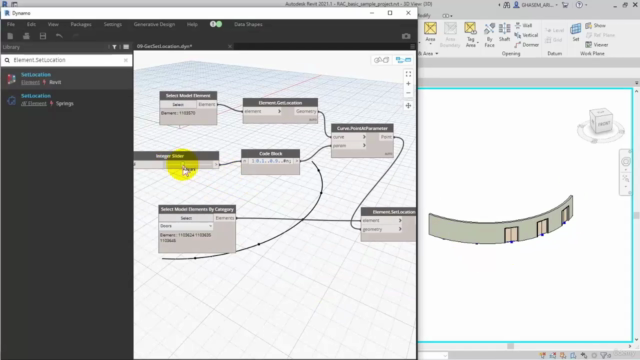This screenshot has width=640, height=360.
Task: Click the library filter funnel icon
Action: [x=114, y=47]
